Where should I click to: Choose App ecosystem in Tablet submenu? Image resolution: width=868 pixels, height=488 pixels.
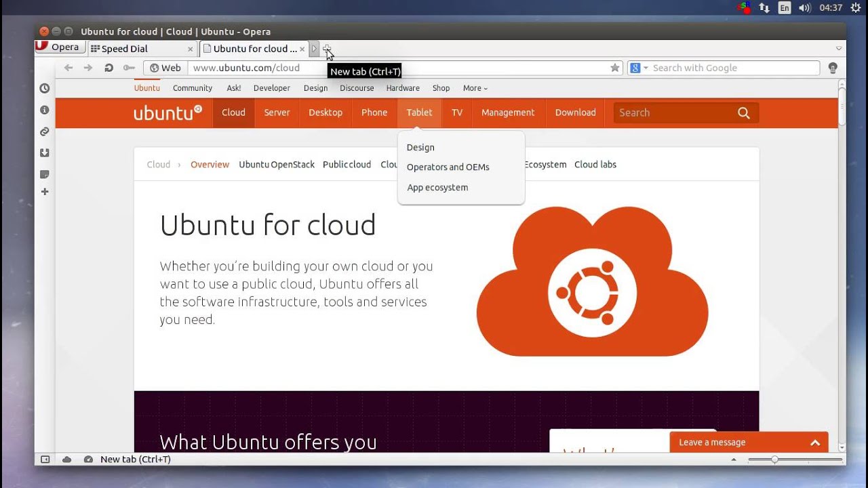437,187
